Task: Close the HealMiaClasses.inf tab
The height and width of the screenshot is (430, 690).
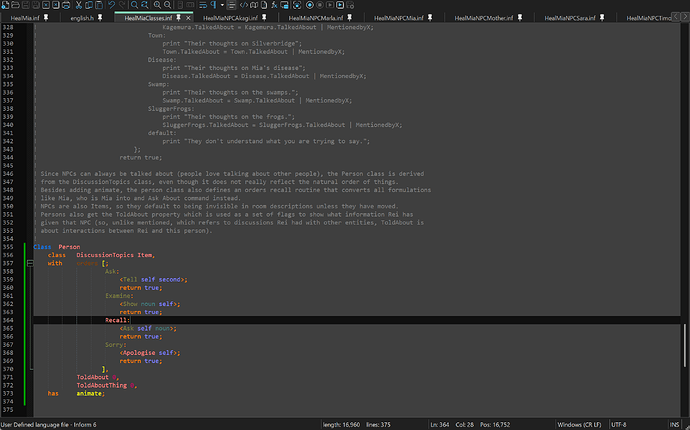Action: pyautogui.click(x=188, y=18)
